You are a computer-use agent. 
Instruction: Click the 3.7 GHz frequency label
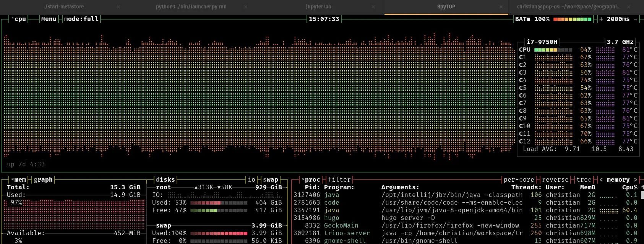click(x=620, y=42)
